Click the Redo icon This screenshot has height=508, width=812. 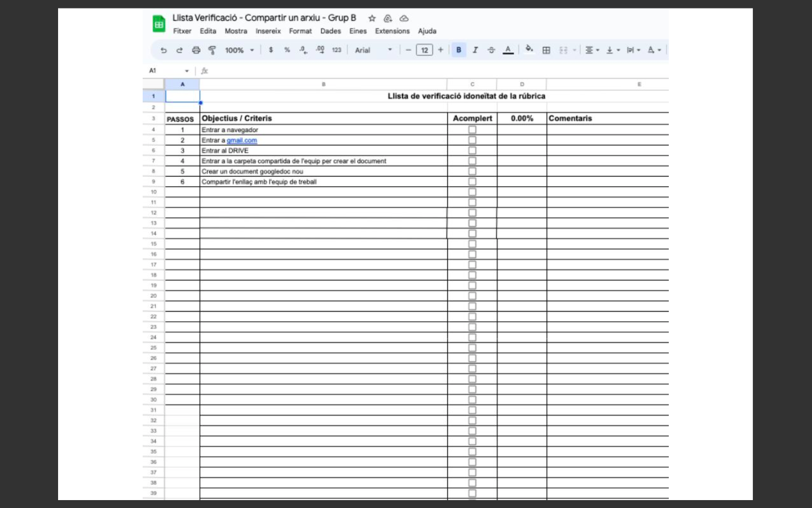pos(179,50)
